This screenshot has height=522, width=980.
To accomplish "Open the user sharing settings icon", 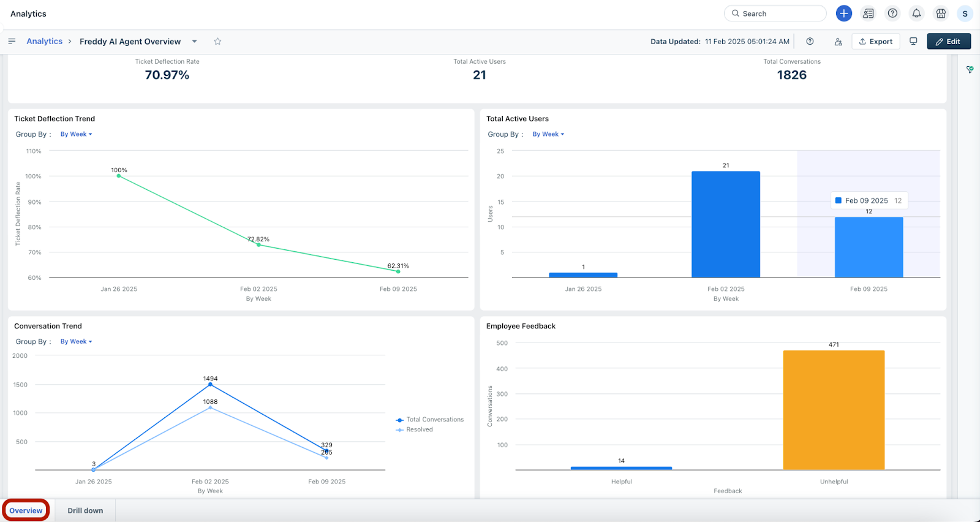I will [838, 42].
